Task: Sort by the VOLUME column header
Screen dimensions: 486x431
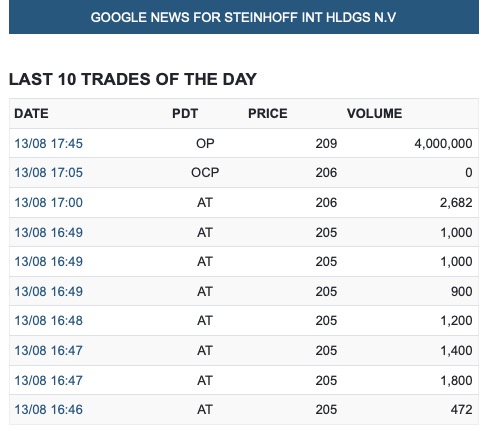Action: pyautogui.click(x=374, y=114)
